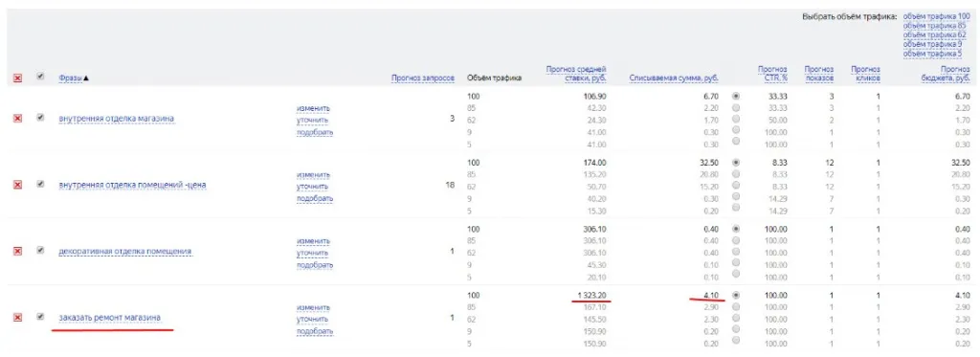This screenshot has width=980, height=357.
Task: Sort by 'Списываемая сумма, руб.' header
Action: [674, 78]
